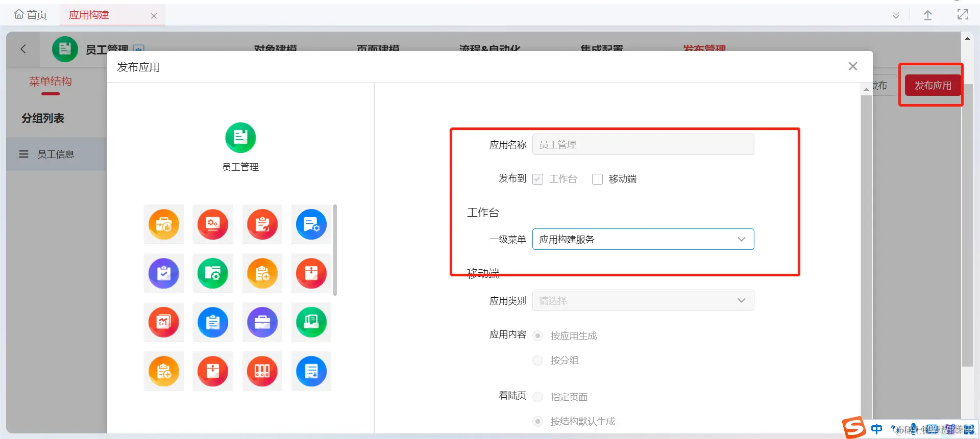Go back using the left arrow
This screenshot has width=980, height=439.
(x=23, y=49)
